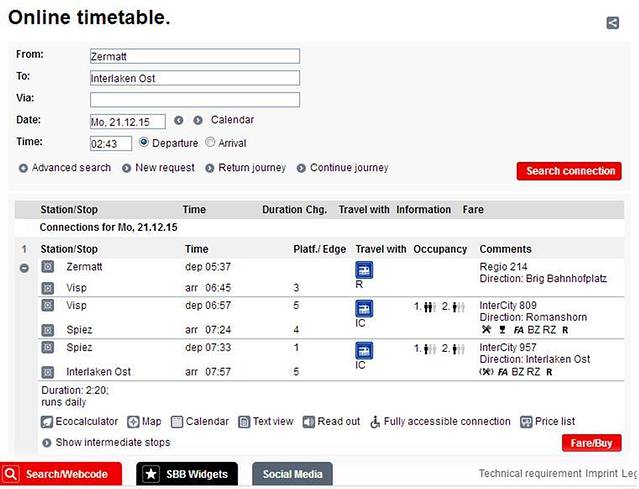Click the Regio 214 train icon
Image resolution: width=639 pixels, height=489 pixels.
pyautogui.click(x=364, y=270)
